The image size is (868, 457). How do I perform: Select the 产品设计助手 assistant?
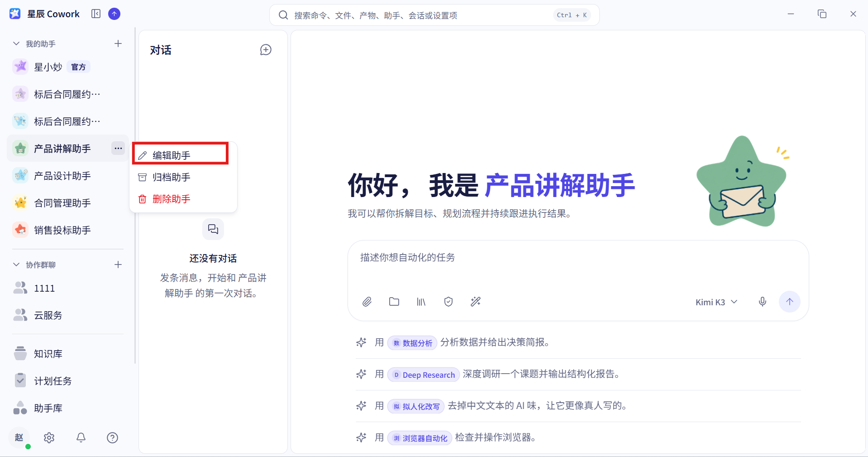tap(68, 176)
